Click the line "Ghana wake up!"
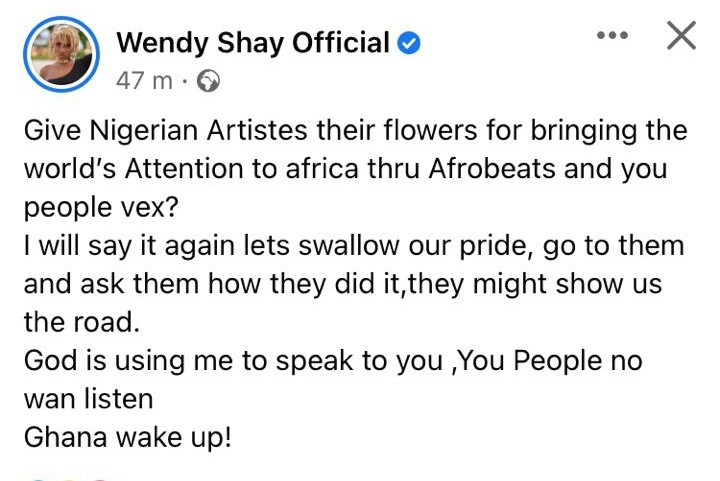The width and height of the screenshot is (720, 481). point(128,437)
